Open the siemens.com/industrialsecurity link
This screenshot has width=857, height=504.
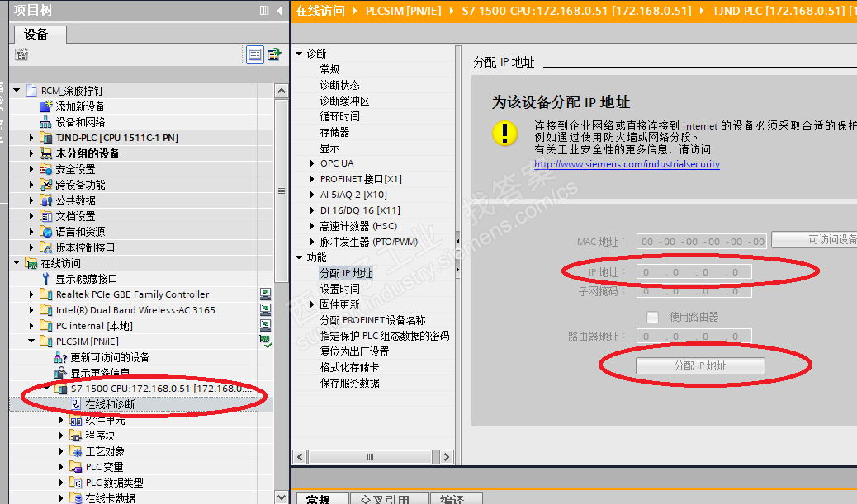click(627, 164)
